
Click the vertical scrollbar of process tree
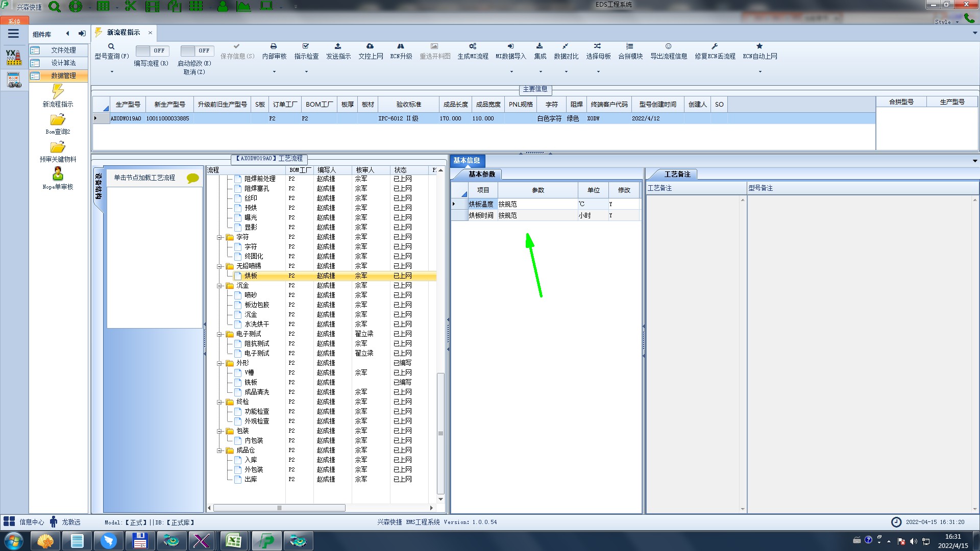(x=440, y=433)
